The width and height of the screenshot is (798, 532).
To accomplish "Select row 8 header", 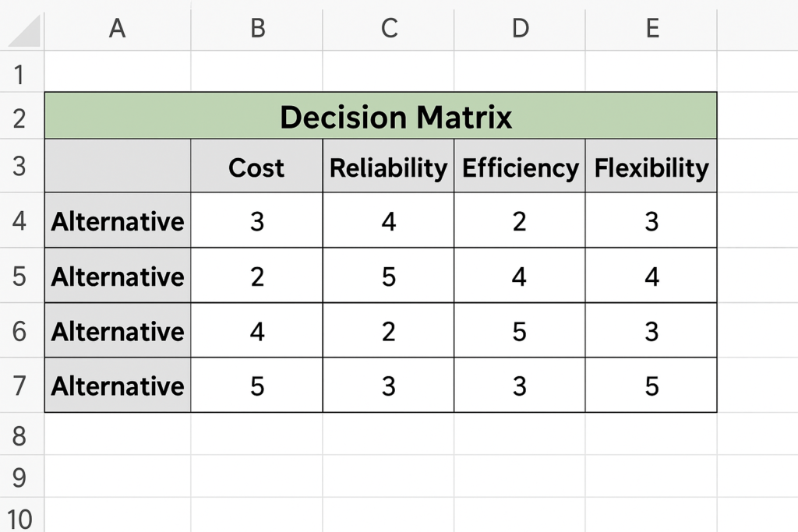I will coord(20,435).
